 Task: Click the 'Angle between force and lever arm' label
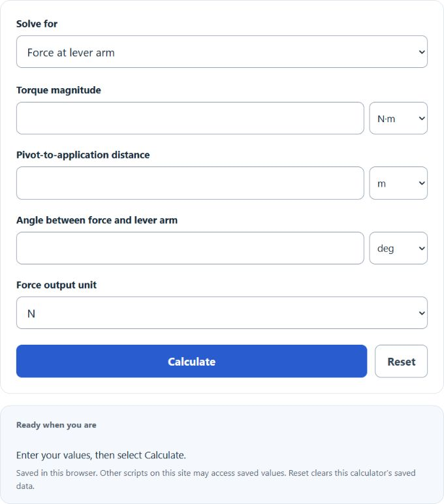coord(97,220)
